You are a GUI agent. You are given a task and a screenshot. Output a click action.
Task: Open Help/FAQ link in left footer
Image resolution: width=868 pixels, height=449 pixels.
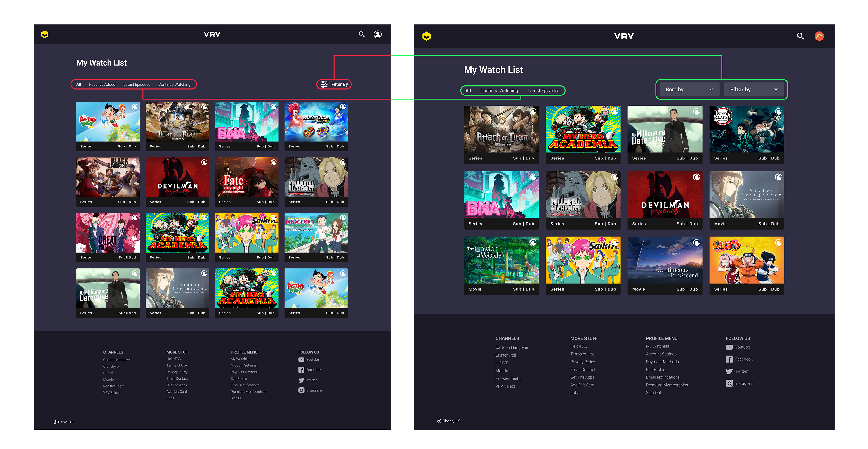click(174, 359)
